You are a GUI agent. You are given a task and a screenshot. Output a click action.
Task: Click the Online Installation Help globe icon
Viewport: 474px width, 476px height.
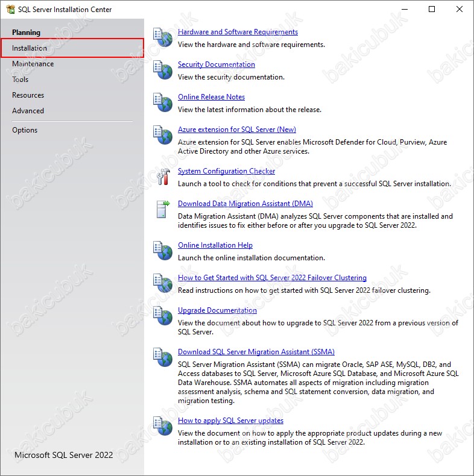(163, 251)
